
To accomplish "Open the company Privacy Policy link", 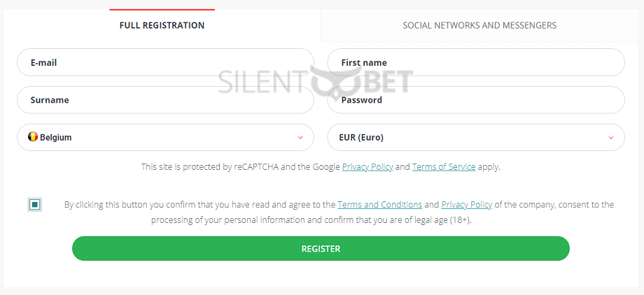I will pyautogui.click(x=467, y=204).
